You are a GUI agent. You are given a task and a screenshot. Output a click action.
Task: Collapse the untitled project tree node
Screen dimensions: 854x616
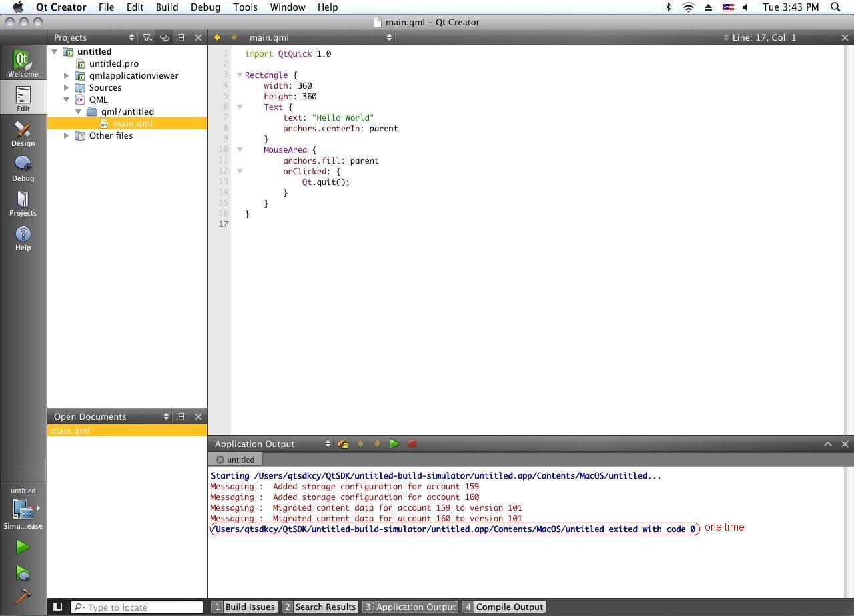pos(55,51)
